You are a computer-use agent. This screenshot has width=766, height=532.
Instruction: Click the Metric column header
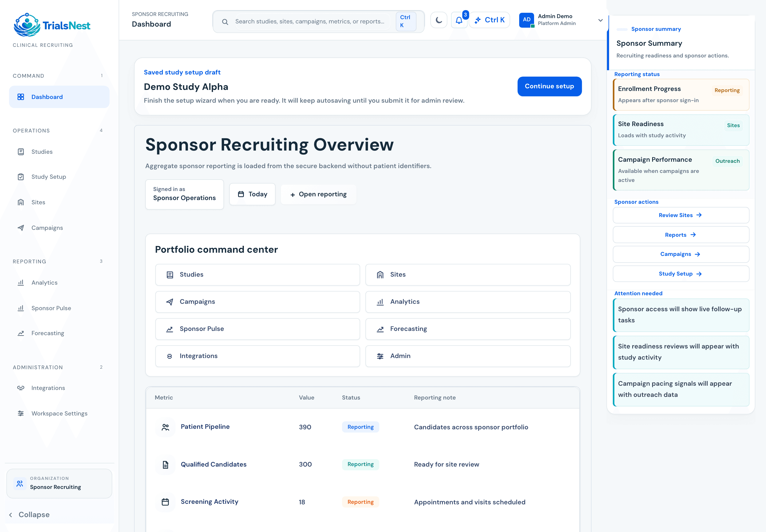tap(164, 397)
